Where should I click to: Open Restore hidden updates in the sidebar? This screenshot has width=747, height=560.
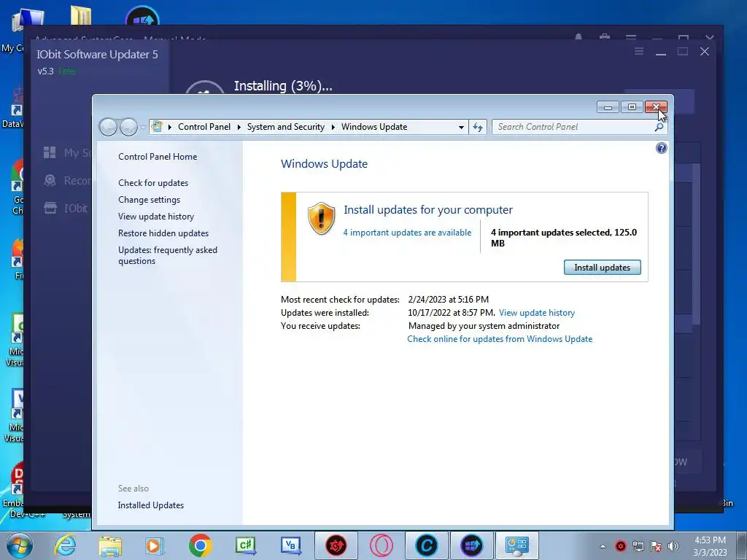[163, 233]
